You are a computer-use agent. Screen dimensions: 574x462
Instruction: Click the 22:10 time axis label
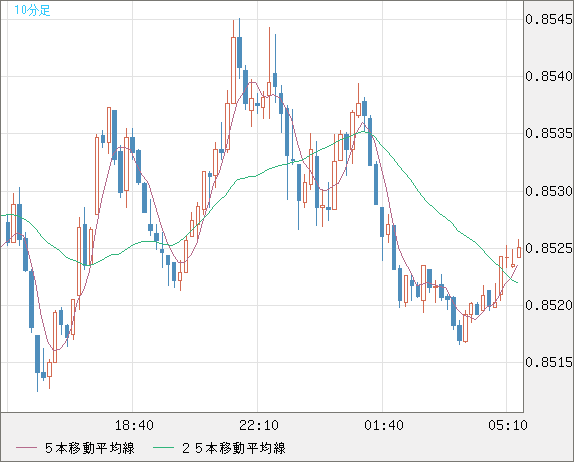[259, 425]
